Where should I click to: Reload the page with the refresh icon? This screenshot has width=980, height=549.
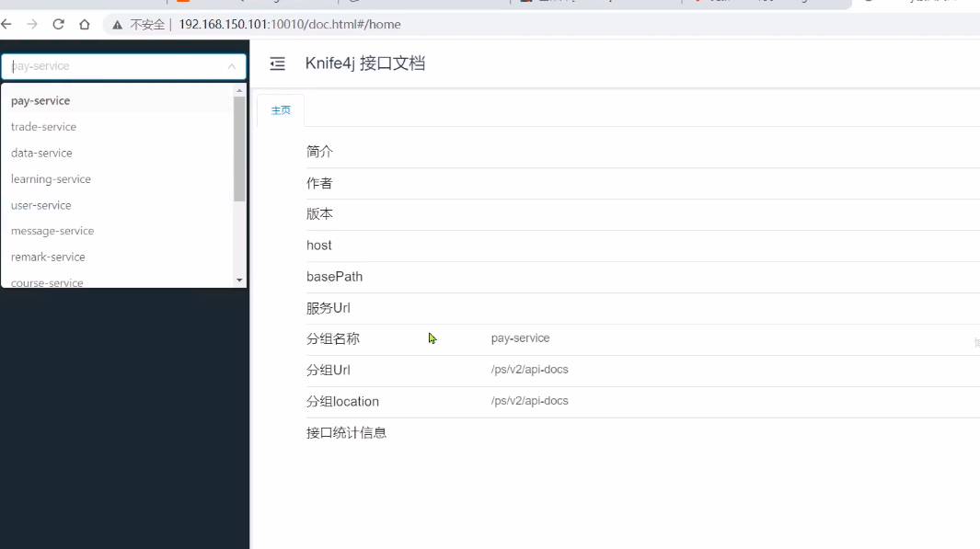(x=58, y=24)
